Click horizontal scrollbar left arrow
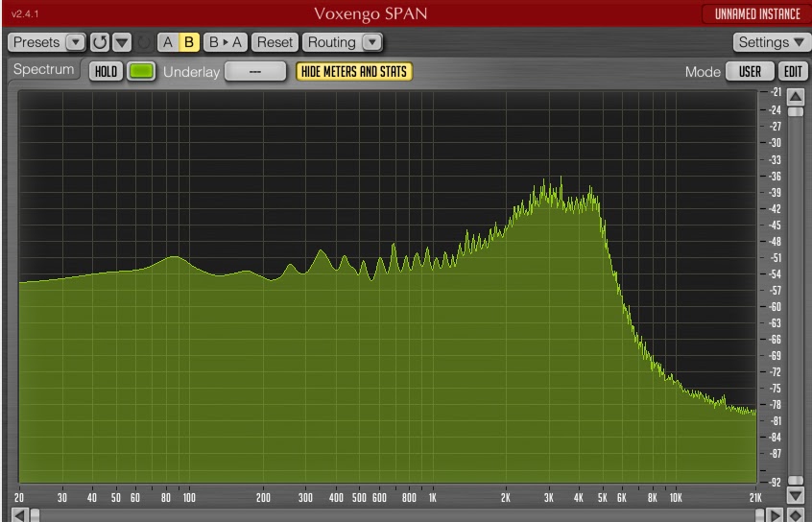This screenshot has width=812, height=522. 20,515
